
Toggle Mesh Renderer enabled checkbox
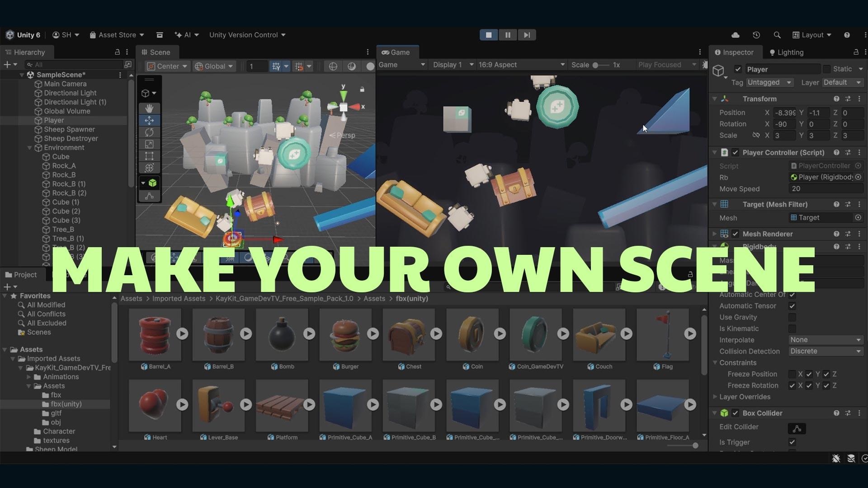pos(736,234)
